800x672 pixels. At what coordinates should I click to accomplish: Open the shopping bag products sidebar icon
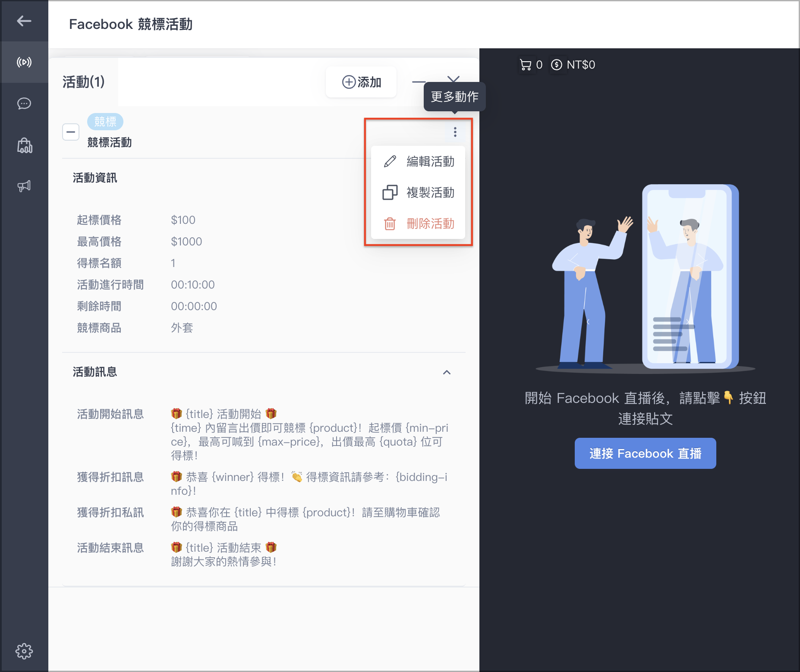[25, 145]
